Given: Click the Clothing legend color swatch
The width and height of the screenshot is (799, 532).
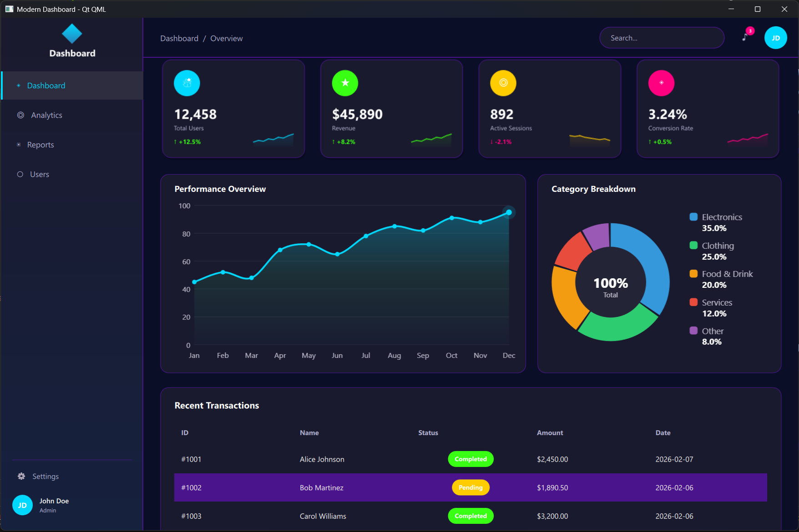Looking at the screenshot, I should click(693, 245).
